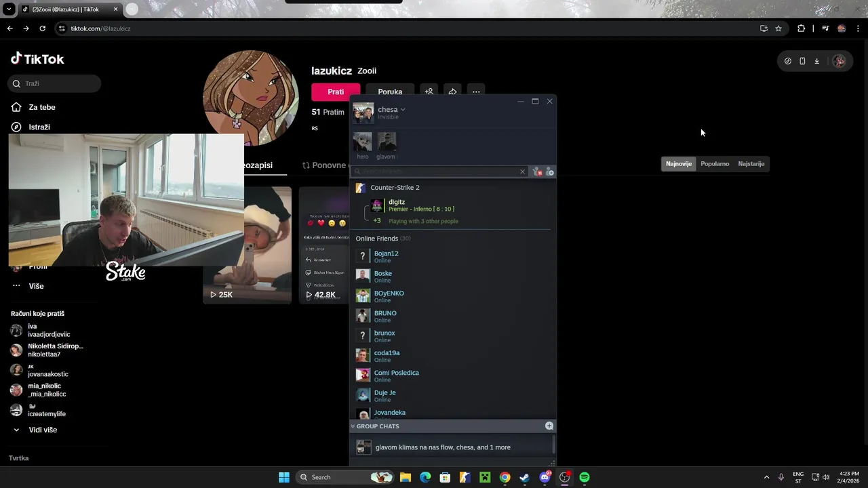This screenshot has width=868, height=488.
Task: Open TikTok account avatar menu top-right
Action: click(840, 61)
